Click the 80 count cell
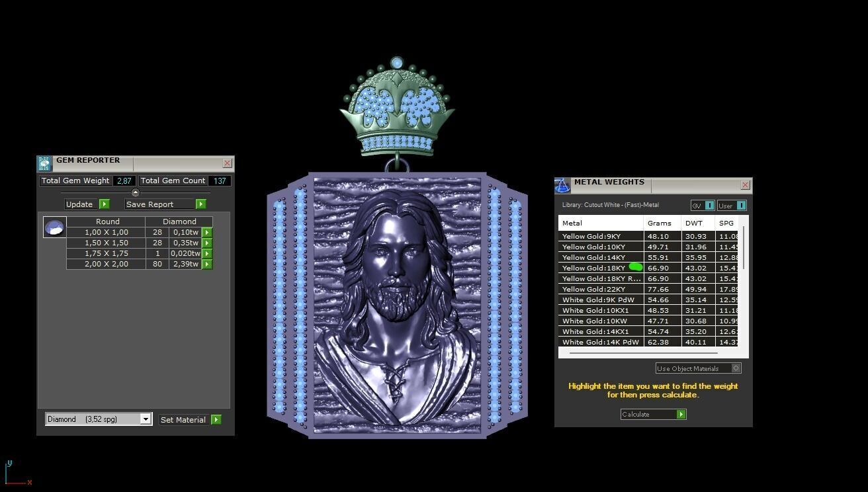 (157, 264)
